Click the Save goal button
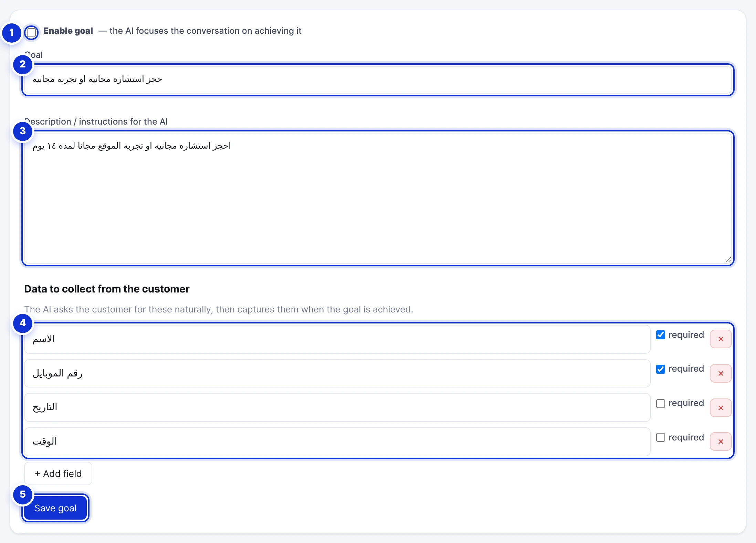 coord(55,508)
